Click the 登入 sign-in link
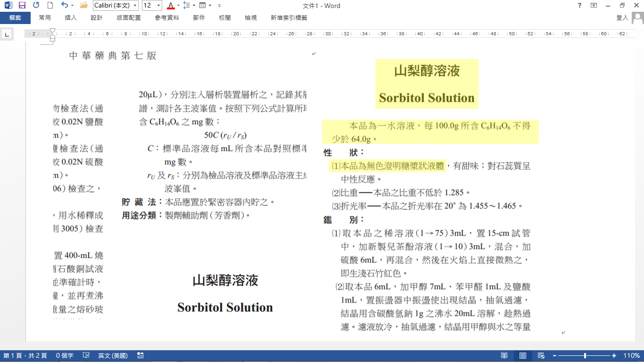The width and height of the screenshot is (644, 362). pyautogui.click(x=622, y=18)
